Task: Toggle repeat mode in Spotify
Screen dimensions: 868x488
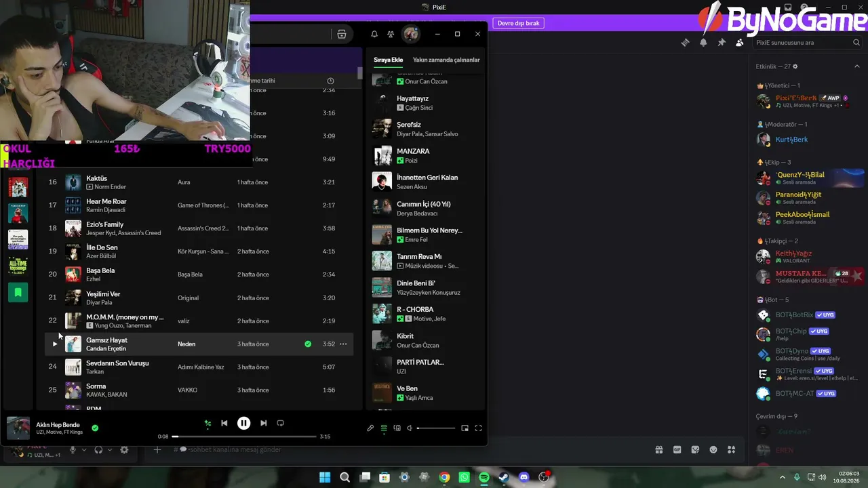Action: click(x=280, y=423)
